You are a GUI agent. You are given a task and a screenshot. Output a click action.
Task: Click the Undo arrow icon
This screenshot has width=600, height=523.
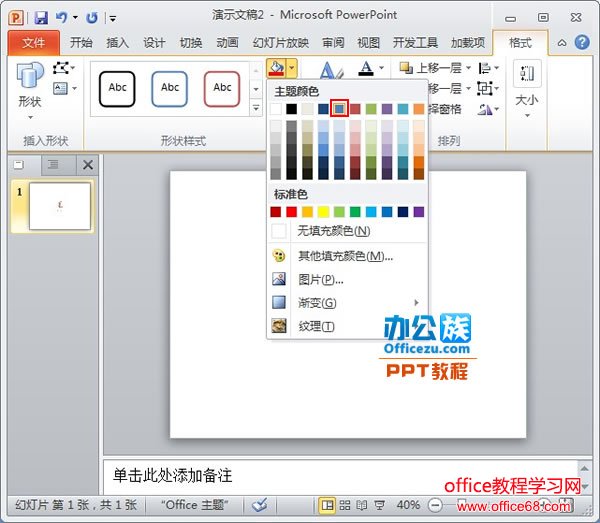(x=61, y=17)
